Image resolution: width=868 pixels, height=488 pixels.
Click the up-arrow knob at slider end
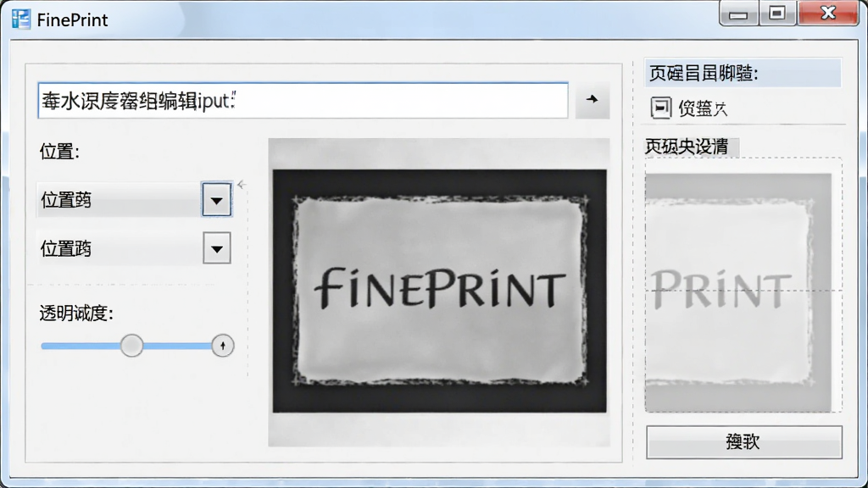click(223, 346)
